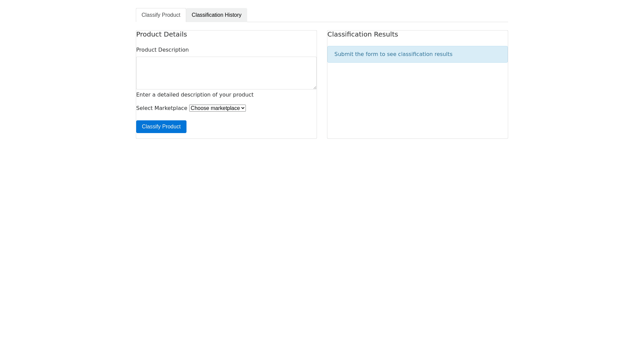Click the word 'classification' in the info alert
This screenshot has height=362, width=644.
click(415, 54)
